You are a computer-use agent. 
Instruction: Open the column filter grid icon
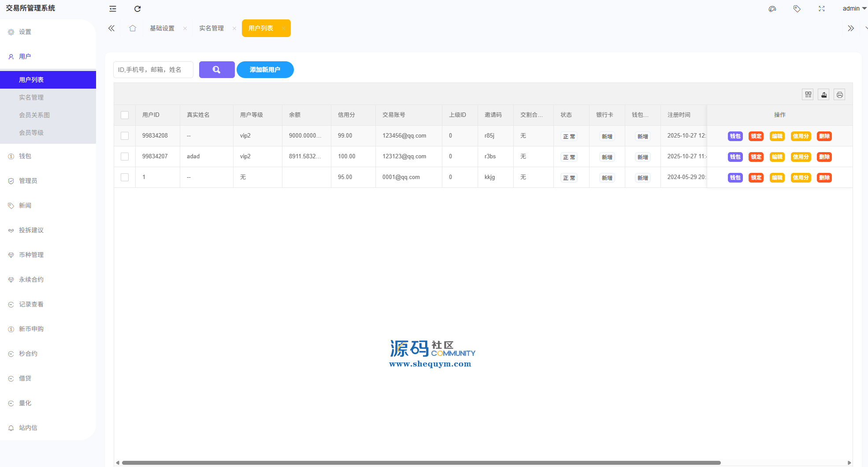coord(808,95)
